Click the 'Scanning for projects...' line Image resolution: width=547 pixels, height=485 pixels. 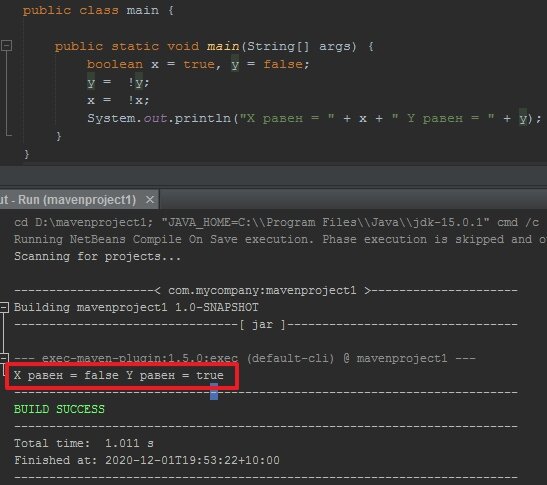[98, 256]
